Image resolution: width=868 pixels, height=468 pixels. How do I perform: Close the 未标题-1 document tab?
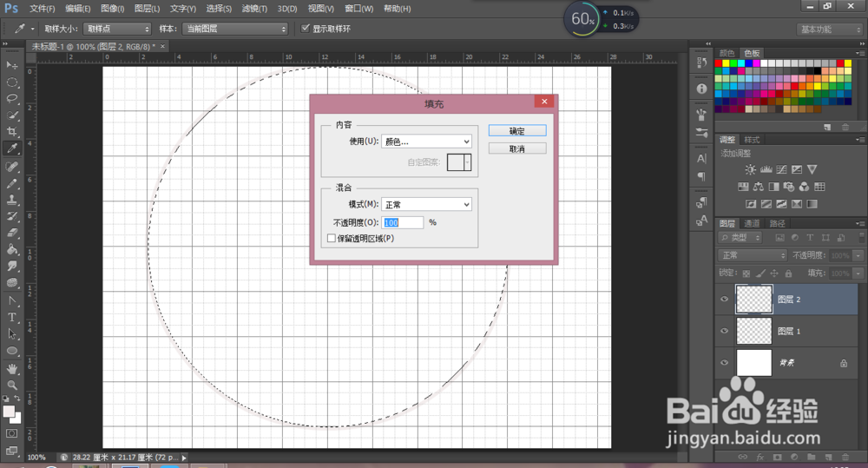(163, 47)
